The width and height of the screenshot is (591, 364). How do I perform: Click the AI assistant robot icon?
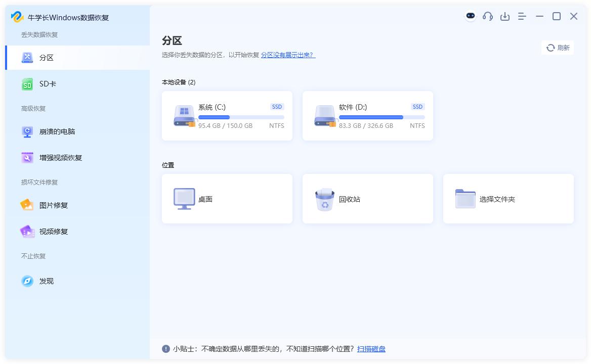(470, 16)
